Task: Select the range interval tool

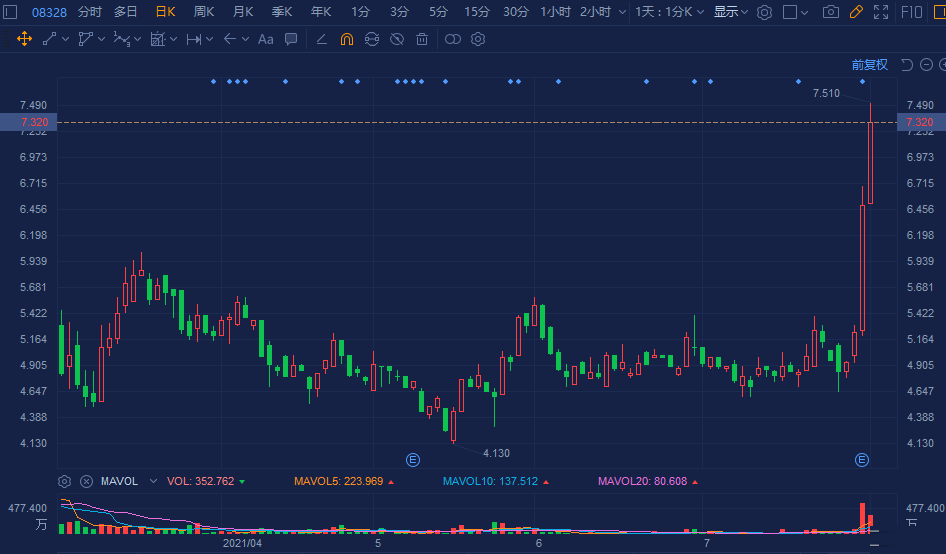Action: pos(194,39)
